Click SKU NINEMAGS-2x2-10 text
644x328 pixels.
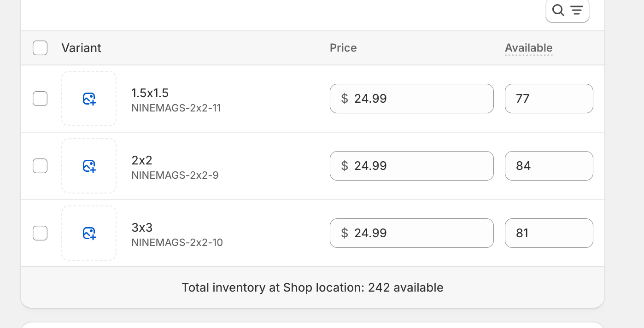click(177, 242)
